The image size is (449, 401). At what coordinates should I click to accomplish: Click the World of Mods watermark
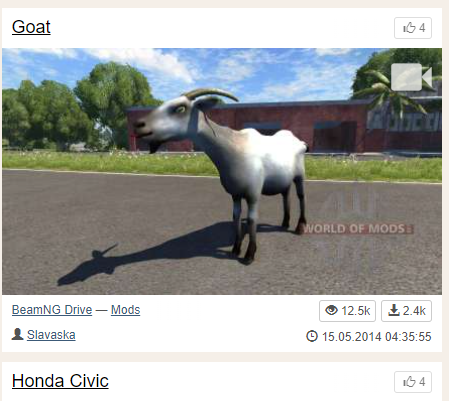click(x=358, y=229)
